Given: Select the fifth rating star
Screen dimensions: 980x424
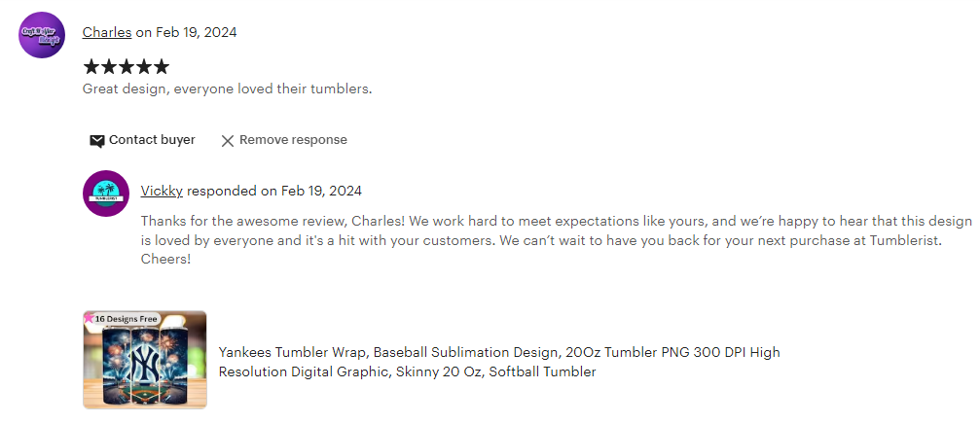Looking at the screenshot, I should click(162, 67).
